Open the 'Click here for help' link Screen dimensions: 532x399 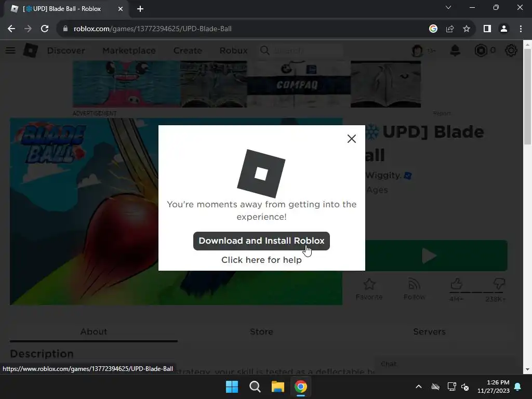[261, 260]
